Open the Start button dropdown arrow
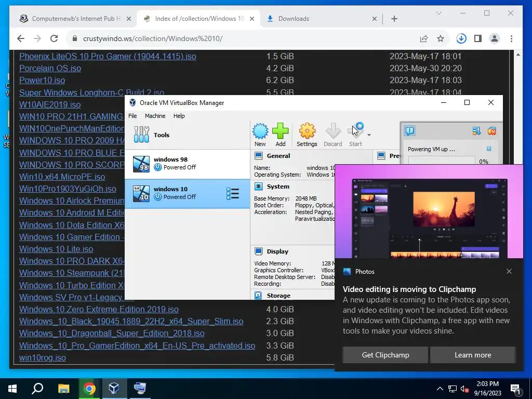532x399 pixels. point(369,135)
